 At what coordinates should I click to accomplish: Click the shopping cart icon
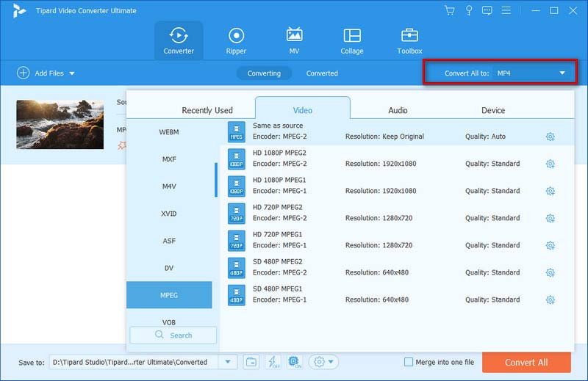click(450, 10)
